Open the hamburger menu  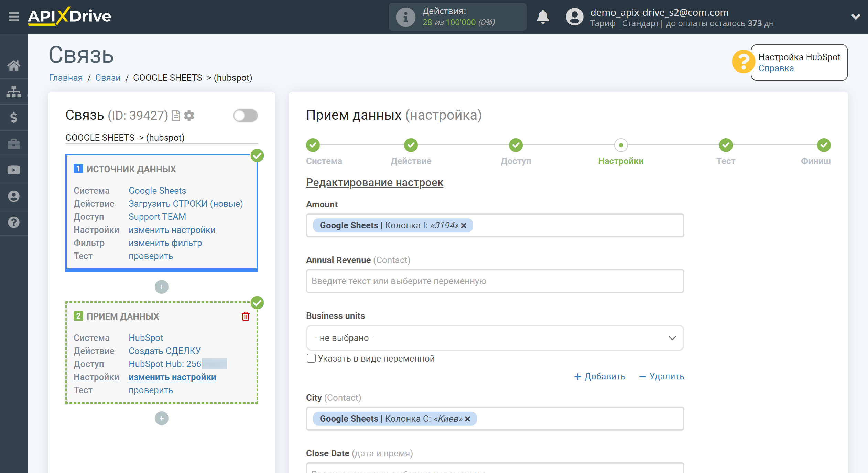[x=14, y=16]
